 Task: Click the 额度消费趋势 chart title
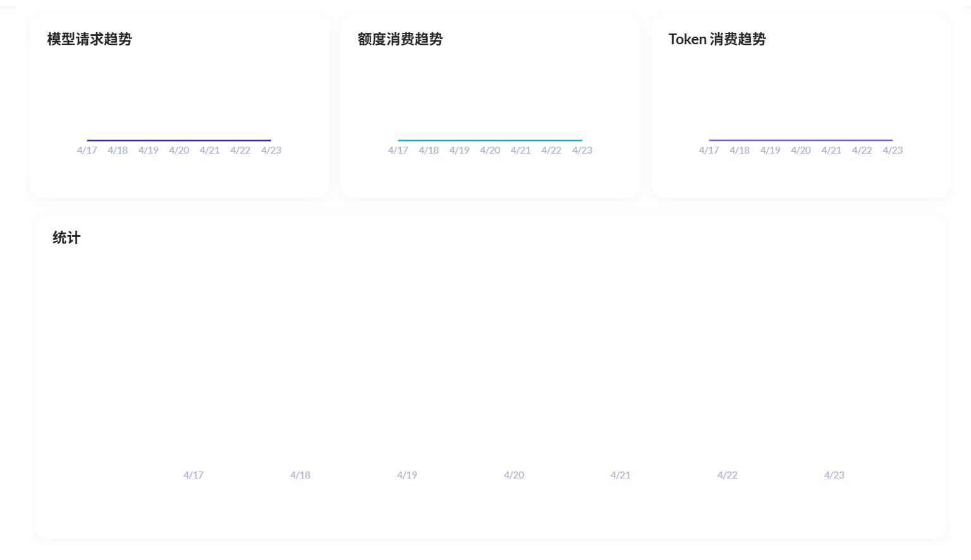[x=400, y=39]
